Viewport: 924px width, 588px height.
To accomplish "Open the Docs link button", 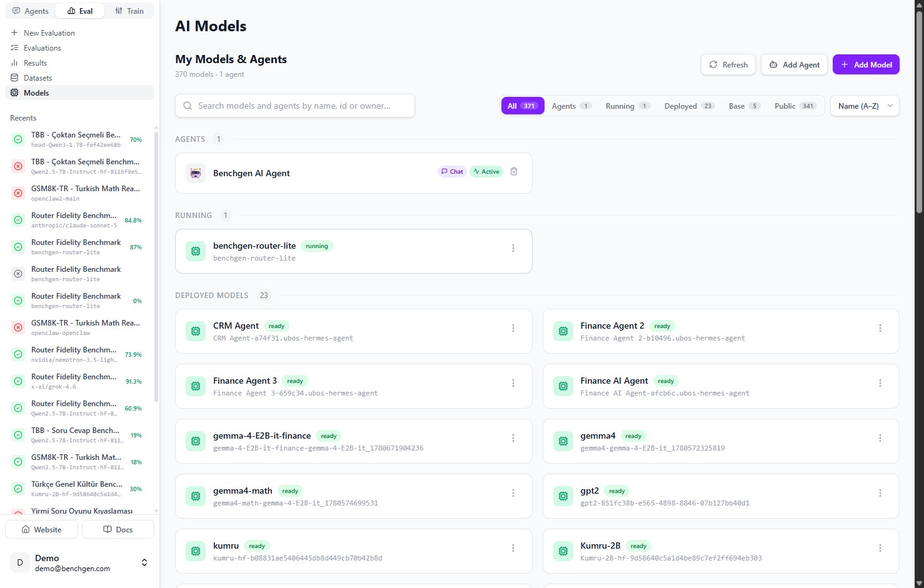I will [118, 529].
